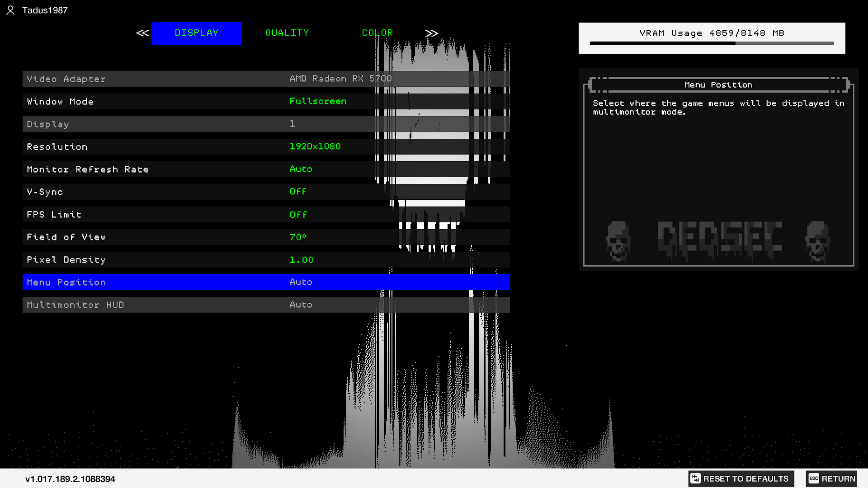
Task: Click the ESC key icon beside Return
Action: click(x=814, y=478)
